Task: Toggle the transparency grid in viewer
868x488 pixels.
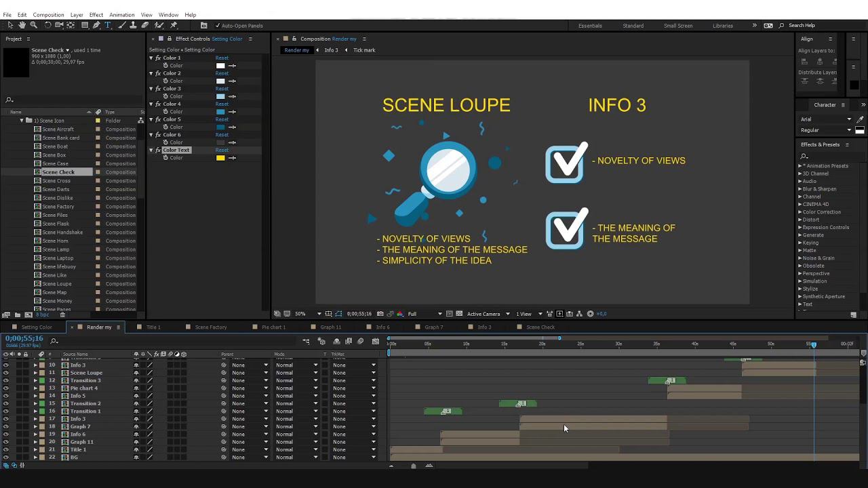Action: [x=459, y=314]
